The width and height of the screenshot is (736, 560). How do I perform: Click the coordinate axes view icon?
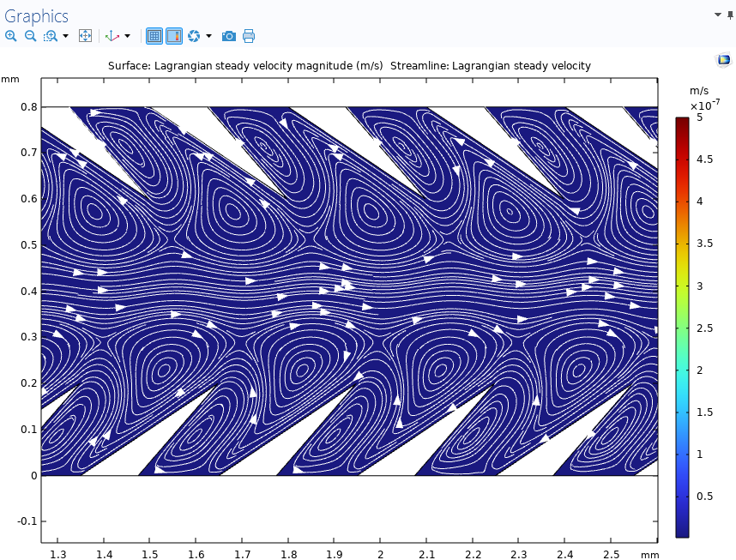click(x=112, y=36)
